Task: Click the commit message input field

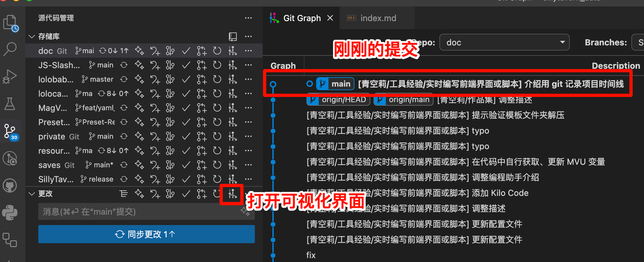Action: [x=139, y=212]
